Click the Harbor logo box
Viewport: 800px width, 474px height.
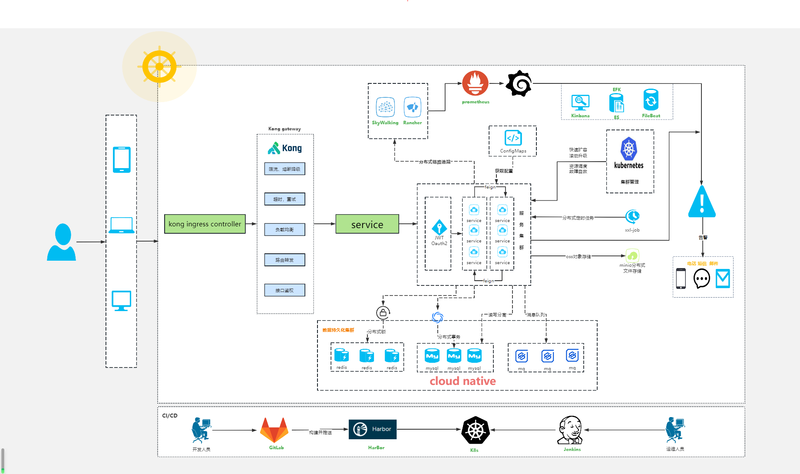click(372, 429)
